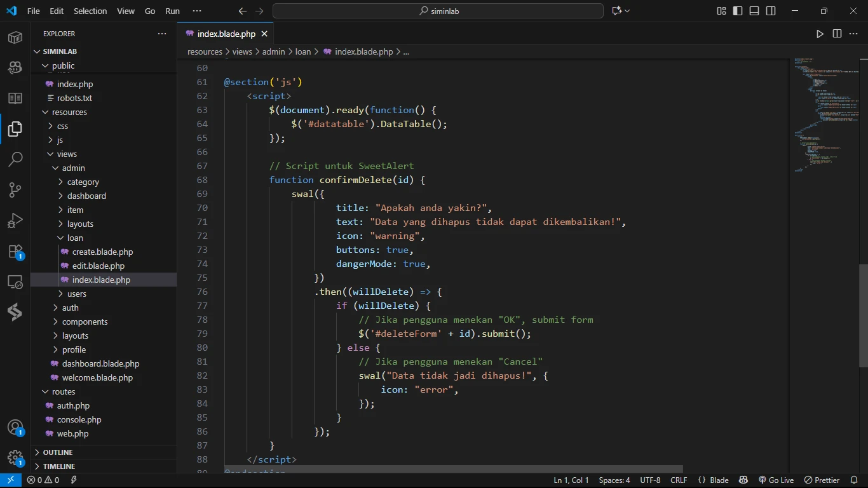Click the Split Editor Right icon
This screenshot has width=868, height=488.
click(837, 34)
